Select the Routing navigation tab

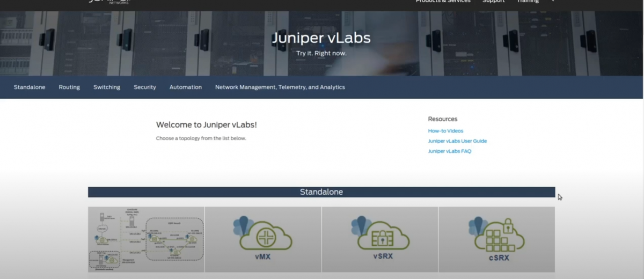69,87
